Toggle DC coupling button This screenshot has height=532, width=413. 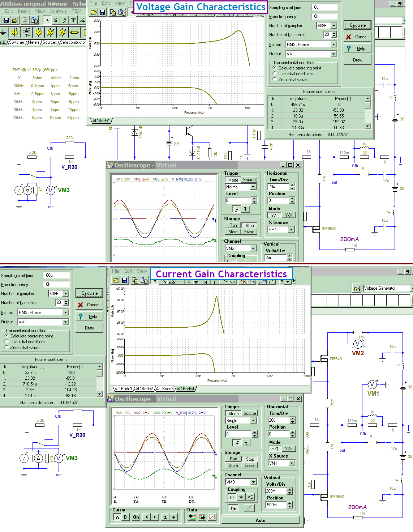pyautogui.click(x=233, y=497)
